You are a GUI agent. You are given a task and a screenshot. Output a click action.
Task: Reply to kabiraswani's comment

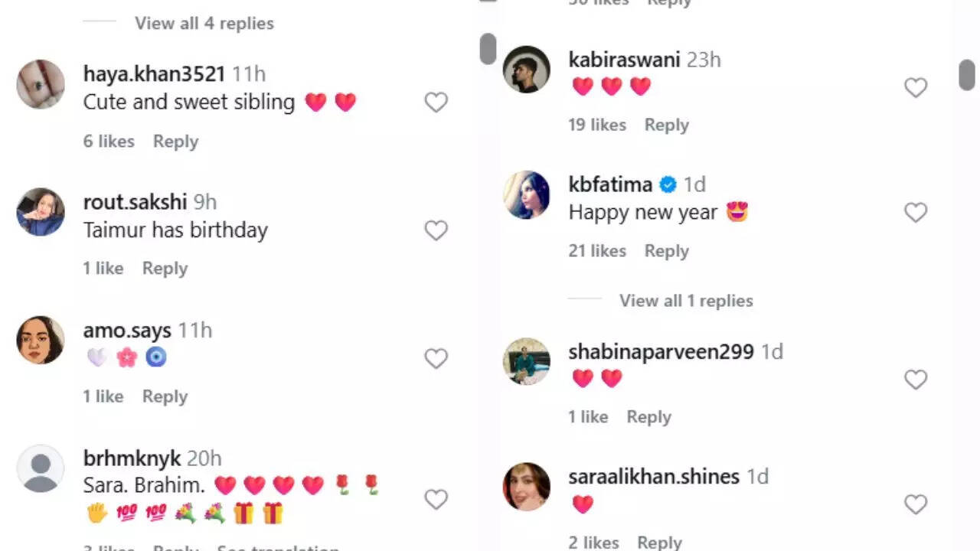[x=666, y=125]
